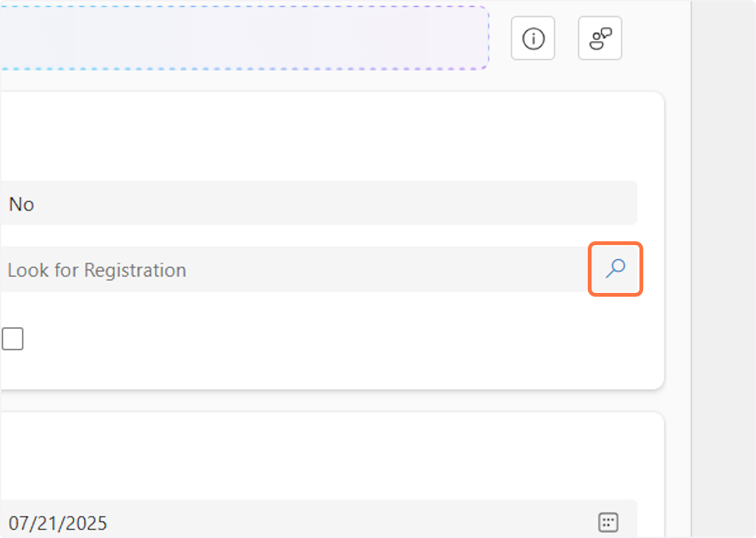Viewport: 756px width, 538px height.
Task: Click the 07/21/2025 date input field
Action: pos(252,522)
